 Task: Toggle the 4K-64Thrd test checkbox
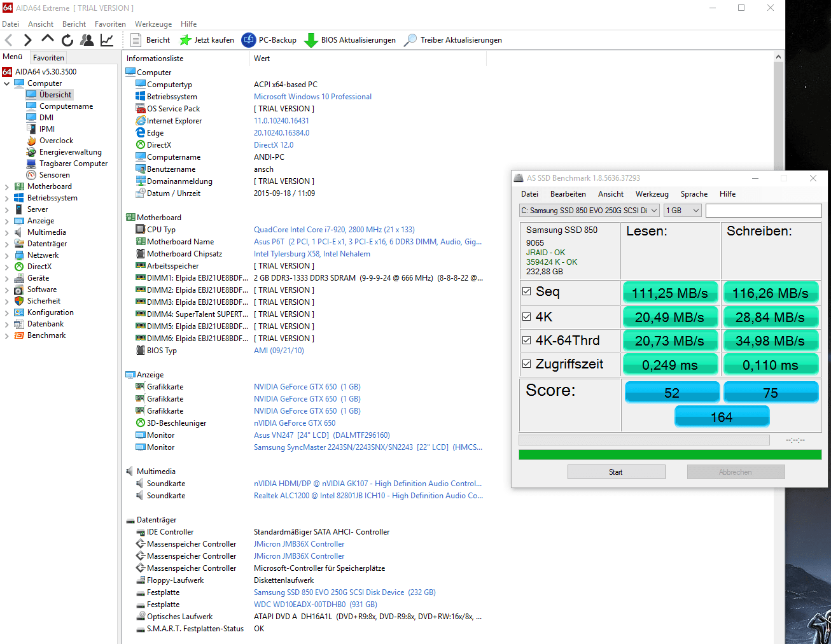tap(526, 340)
